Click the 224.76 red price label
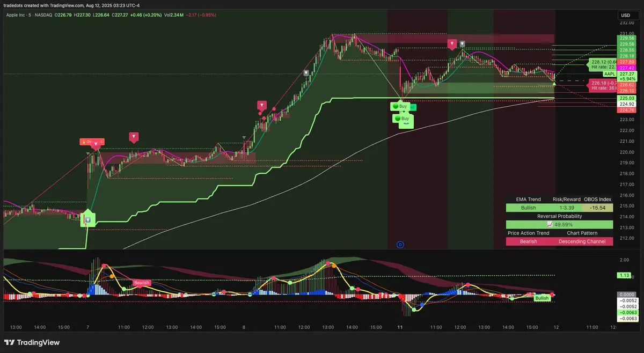Screen dimensions: 644x353 pos(627,110)
